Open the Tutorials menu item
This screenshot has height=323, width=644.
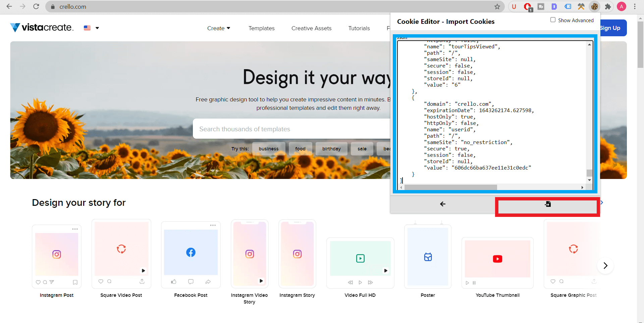[x=359, y=28]
